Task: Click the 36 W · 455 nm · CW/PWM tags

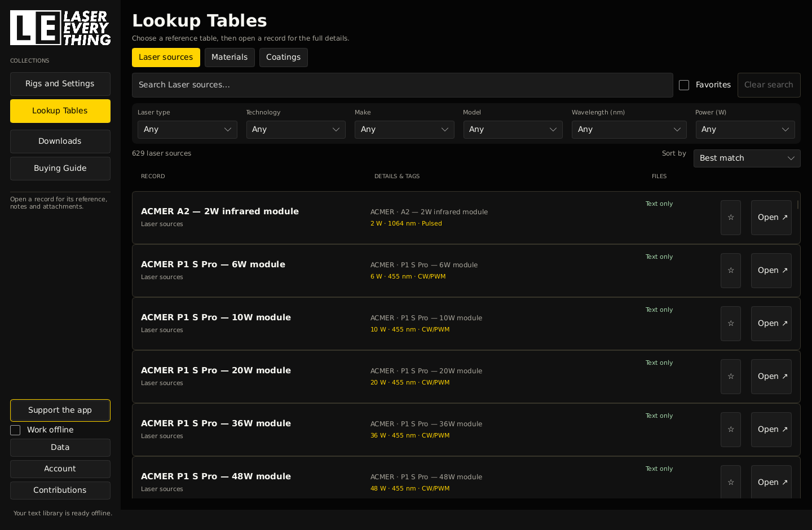Action: pyautogui.click(x=410, y=436)
